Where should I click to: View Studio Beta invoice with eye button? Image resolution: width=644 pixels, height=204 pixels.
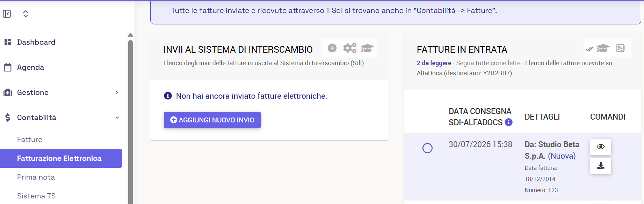[601, 147]
